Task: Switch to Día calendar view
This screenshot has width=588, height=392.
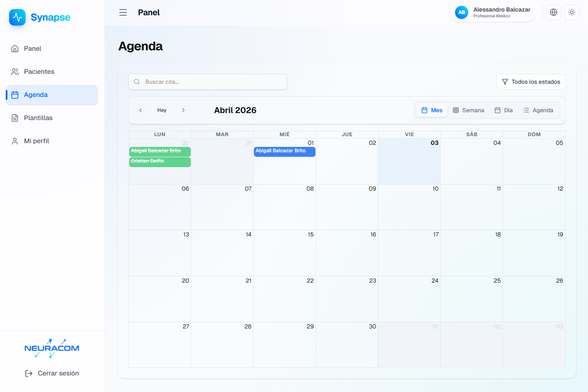Action: 504,110
